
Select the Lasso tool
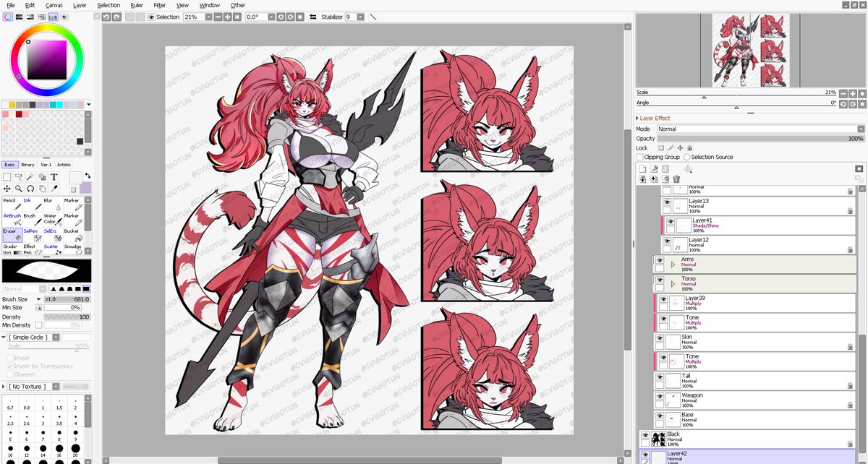click(19, 177)
